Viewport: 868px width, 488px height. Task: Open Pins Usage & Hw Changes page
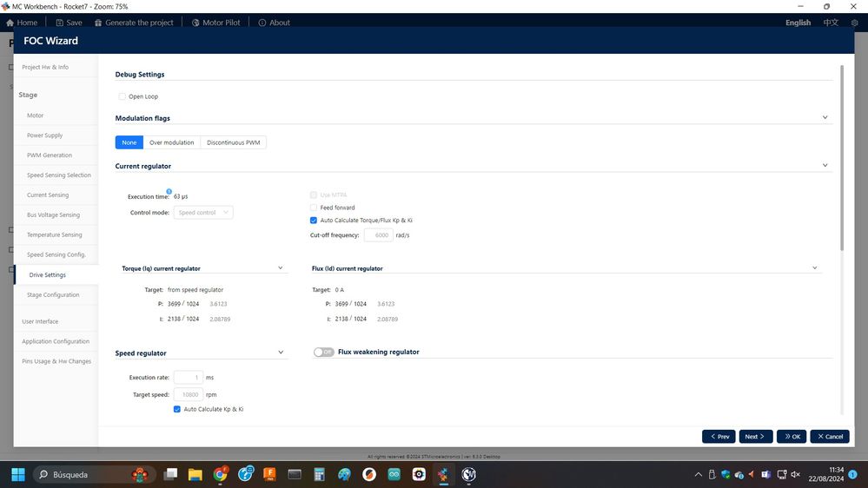[56, 361]
